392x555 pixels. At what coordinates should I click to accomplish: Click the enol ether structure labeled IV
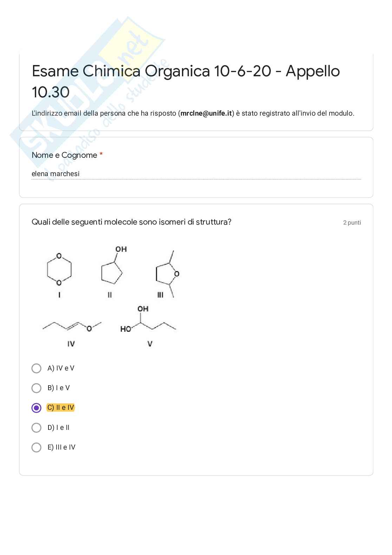[72, 326]
